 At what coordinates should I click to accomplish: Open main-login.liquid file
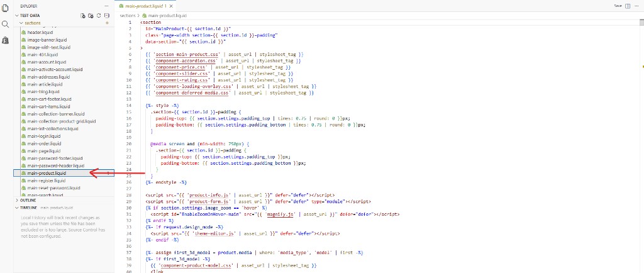[x=44, y=136]
